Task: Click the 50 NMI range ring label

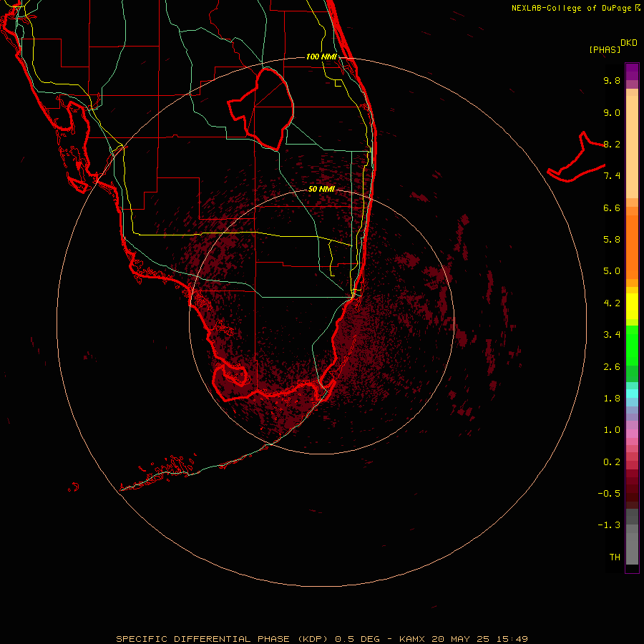Action: 321,189
